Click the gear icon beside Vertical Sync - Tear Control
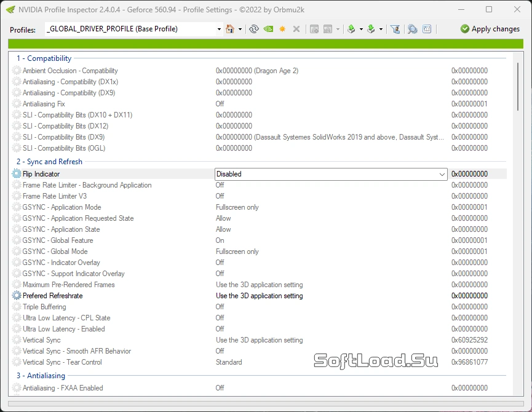This screenshot has height=412, width=532. tap(17, 362)
